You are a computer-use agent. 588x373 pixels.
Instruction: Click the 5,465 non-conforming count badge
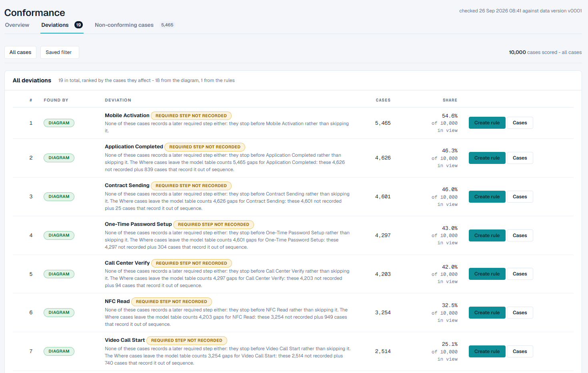click(x=167, y=25)
